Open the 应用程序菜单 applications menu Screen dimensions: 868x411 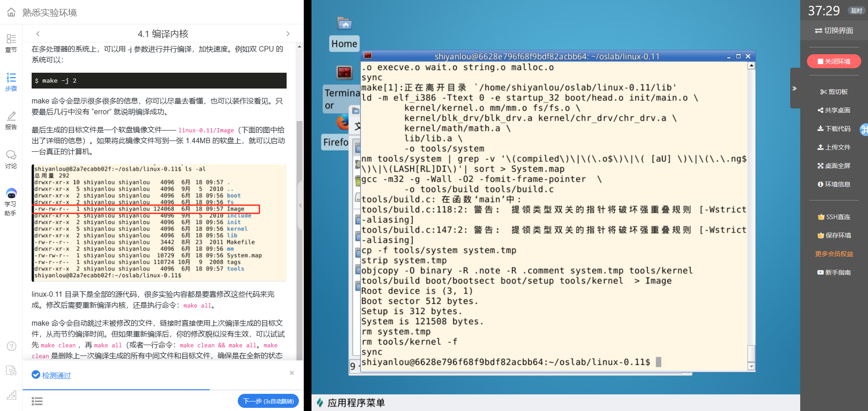[x=351, y=402]
